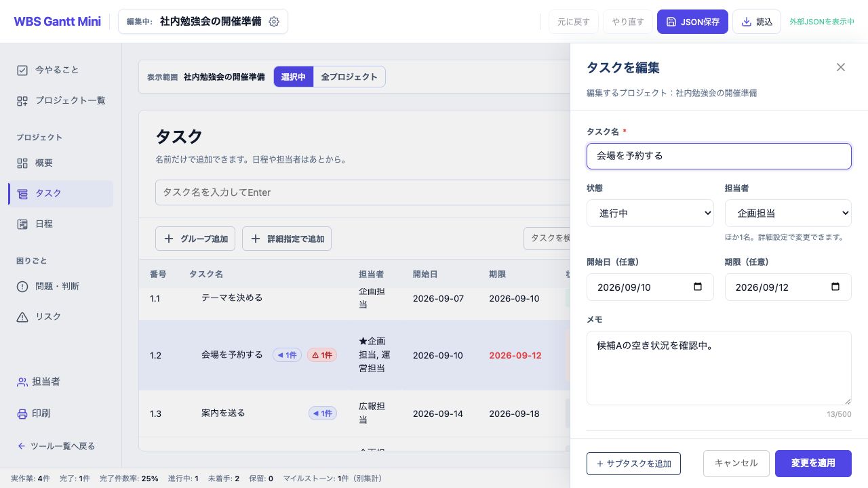Close the タスクを編集 panel
The width and height of the screenshot is (868, 488).
[841, 67]
